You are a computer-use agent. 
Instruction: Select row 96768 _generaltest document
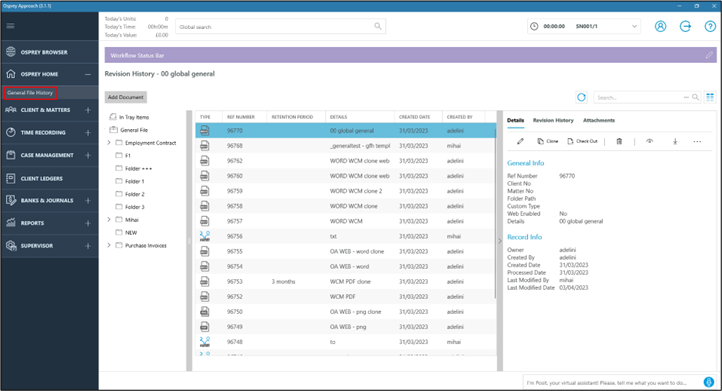click(x=345, y=146)
